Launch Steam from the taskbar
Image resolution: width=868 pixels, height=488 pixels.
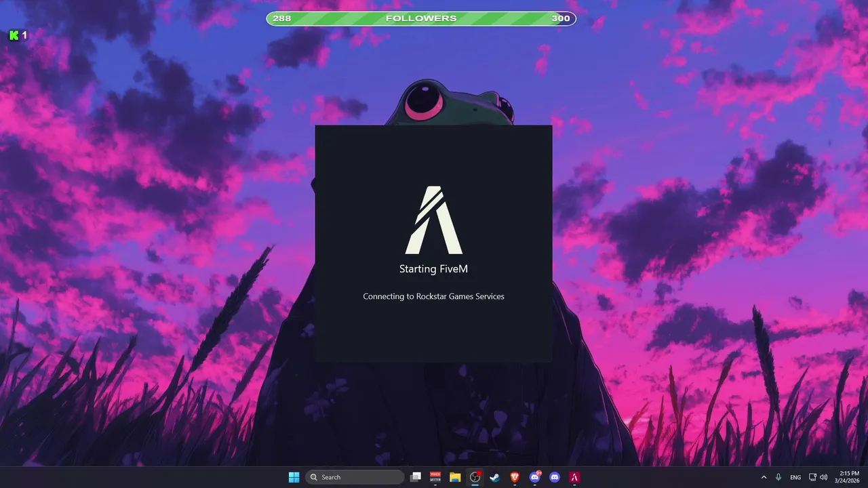(495, 477)
